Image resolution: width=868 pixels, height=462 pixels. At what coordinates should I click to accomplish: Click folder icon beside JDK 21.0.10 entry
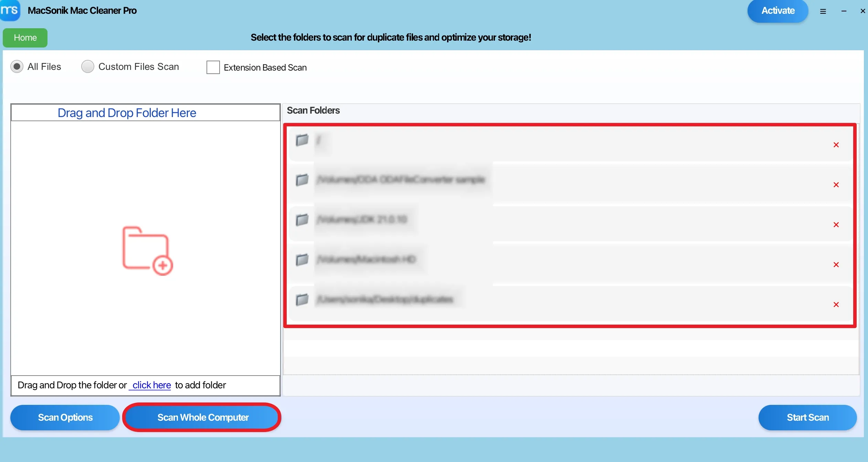point(302,220)
